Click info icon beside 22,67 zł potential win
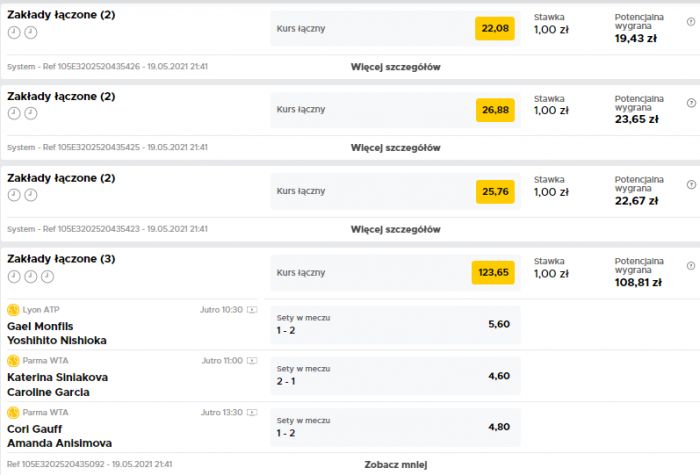Image resolution: width=700 pixels, height=475 pixels. (x=691, y=184)
